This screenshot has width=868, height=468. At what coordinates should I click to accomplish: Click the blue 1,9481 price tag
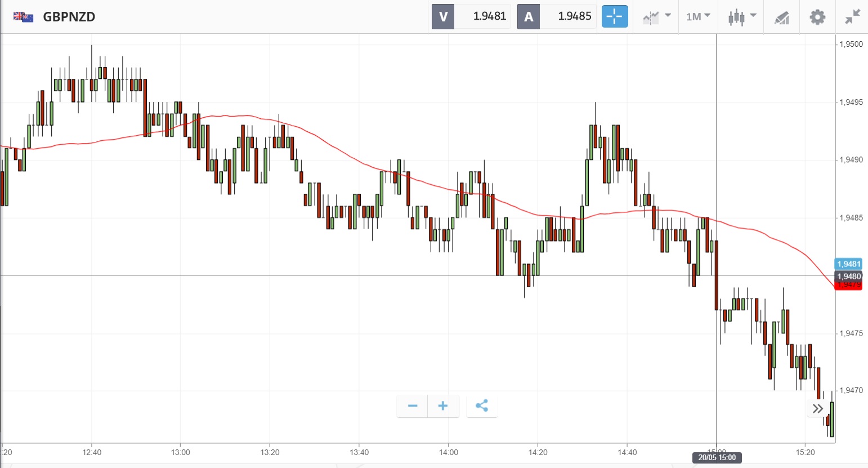coord(848,264)
